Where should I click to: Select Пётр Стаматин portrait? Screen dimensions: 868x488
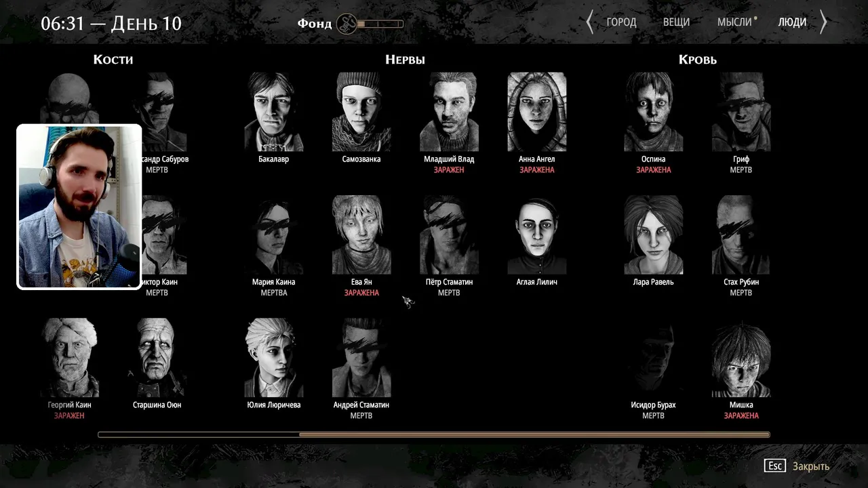(449, 235)
